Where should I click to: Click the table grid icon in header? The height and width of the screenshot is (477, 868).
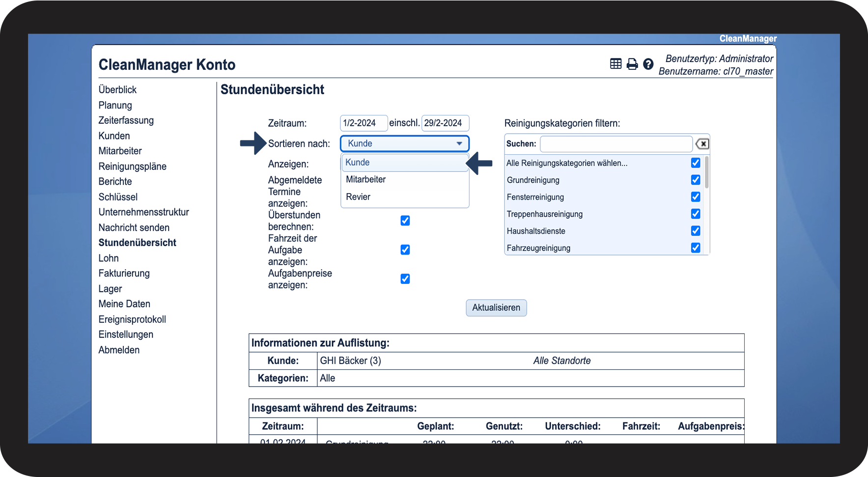click(616, 64)
